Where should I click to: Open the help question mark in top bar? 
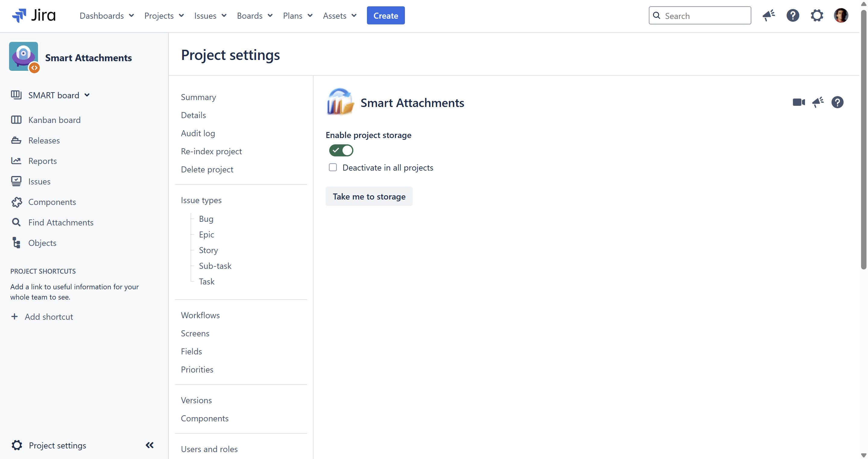[793, 15]
